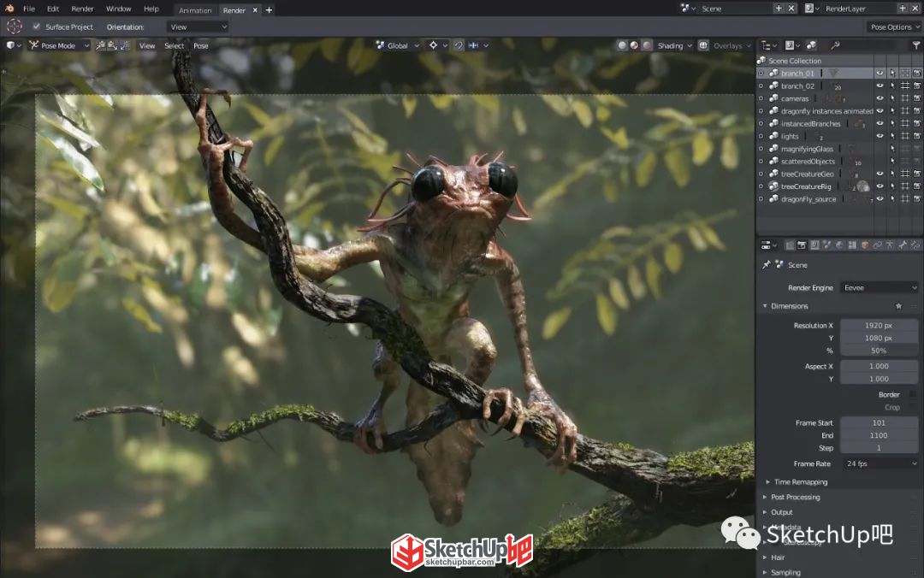Viewport: 924px width, 578px height.
Task: Add a new RenderLayer with plus button
Action: coord(903,9)
